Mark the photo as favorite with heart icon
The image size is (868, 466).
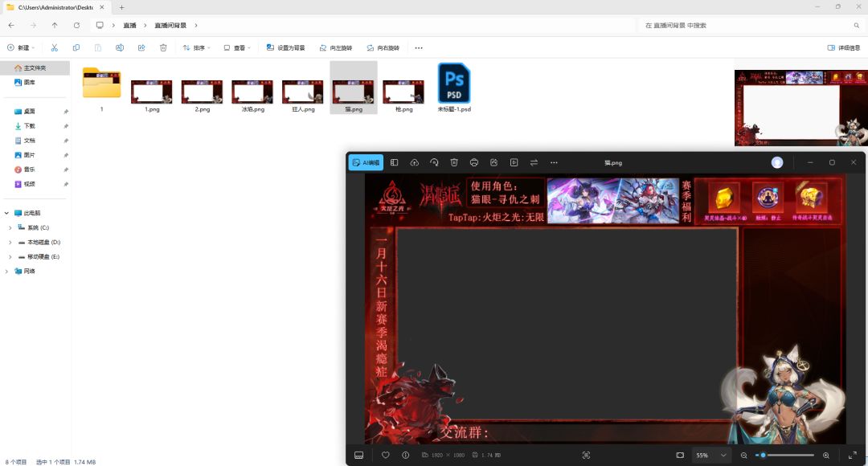pyautogui.click(x=385, y=455)
